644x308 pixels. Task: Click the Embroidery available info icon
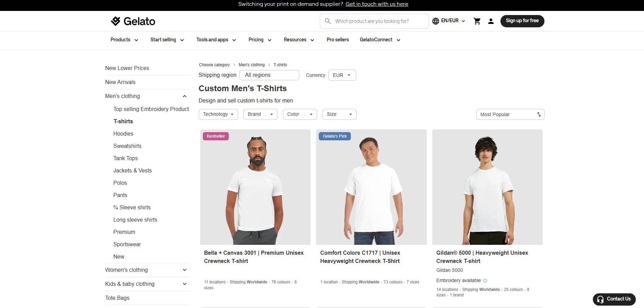pos(485,281)
